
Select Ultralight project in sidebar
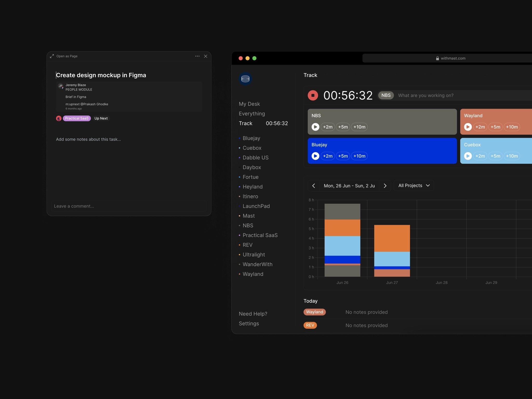254,255
